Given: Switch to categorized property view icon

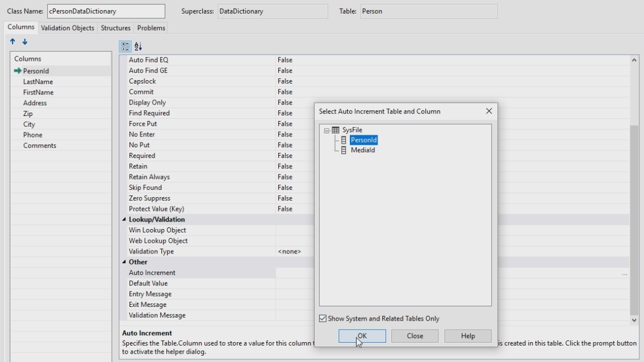Looking at the screenshot, I should click(x=125, y=46).
